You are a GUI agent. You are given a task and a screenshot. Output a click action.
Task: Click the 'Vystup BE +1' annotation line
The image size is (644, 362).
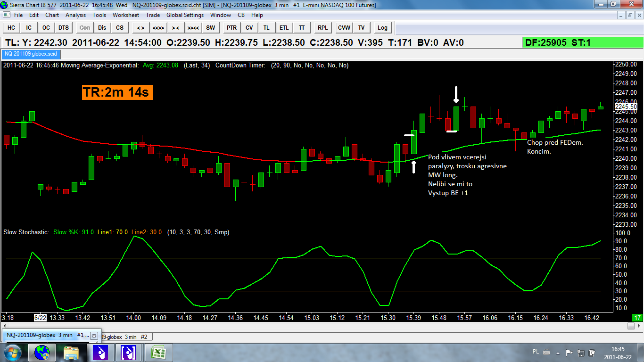448,193
